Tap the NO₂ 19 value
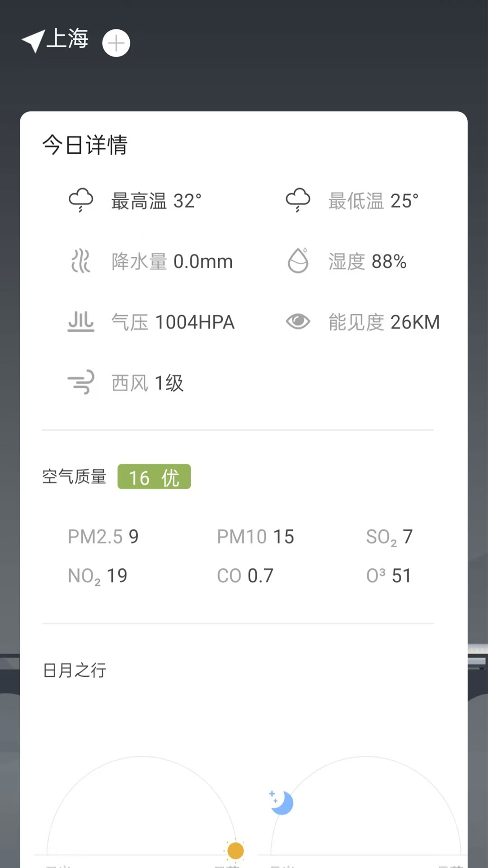 tap(98, 576)
